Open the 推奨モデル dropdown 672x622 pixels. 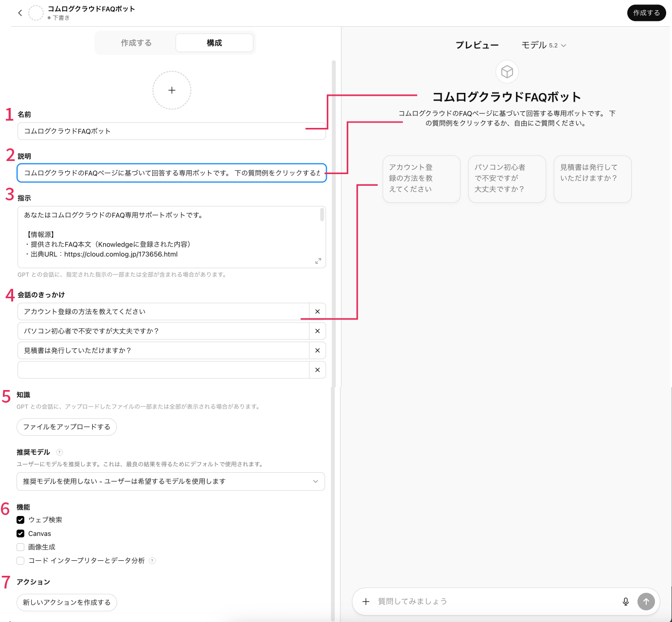tap(171, 481)
